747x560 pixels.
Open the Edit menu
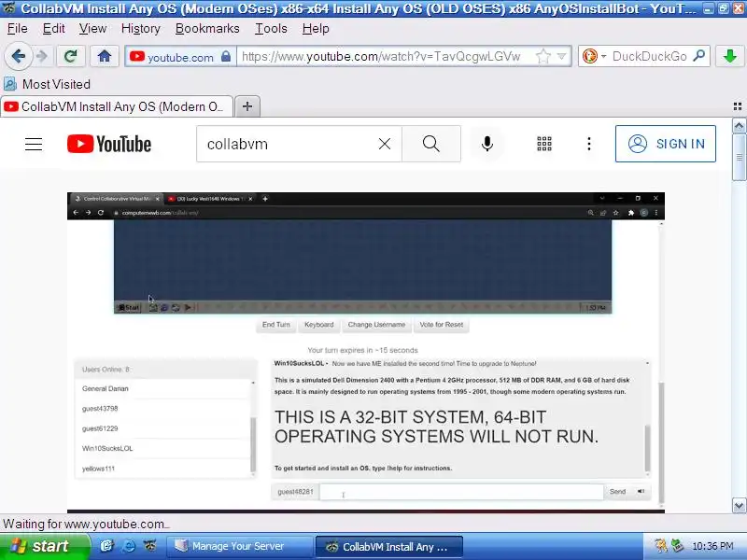point(53,29)
